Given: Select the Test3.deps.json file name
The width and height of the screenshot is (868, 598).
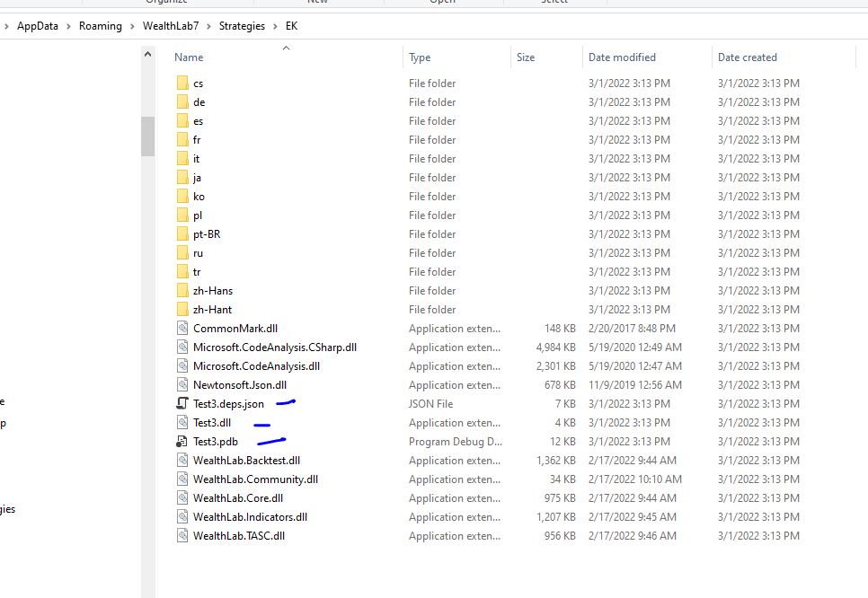Looking at the screenshot, I should click(228, 404).
